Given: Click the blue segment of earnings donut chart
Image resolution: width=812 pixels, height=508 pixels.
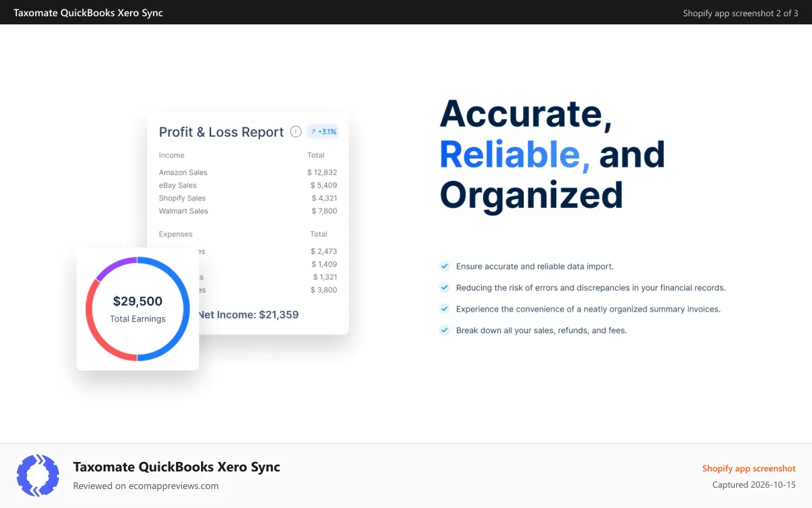Looking at the screenshot, I should coord(186,308).
